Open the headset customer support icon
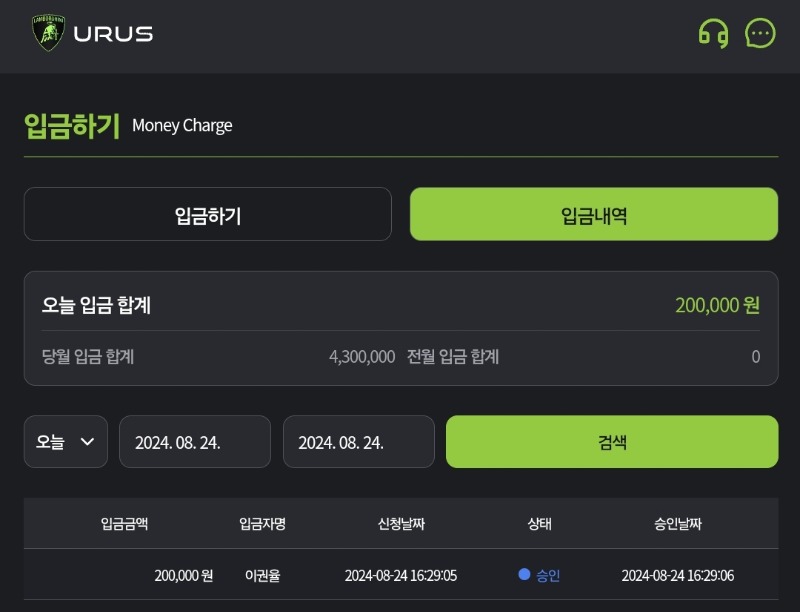The image size is (800, 612). [x=713, y=34]
